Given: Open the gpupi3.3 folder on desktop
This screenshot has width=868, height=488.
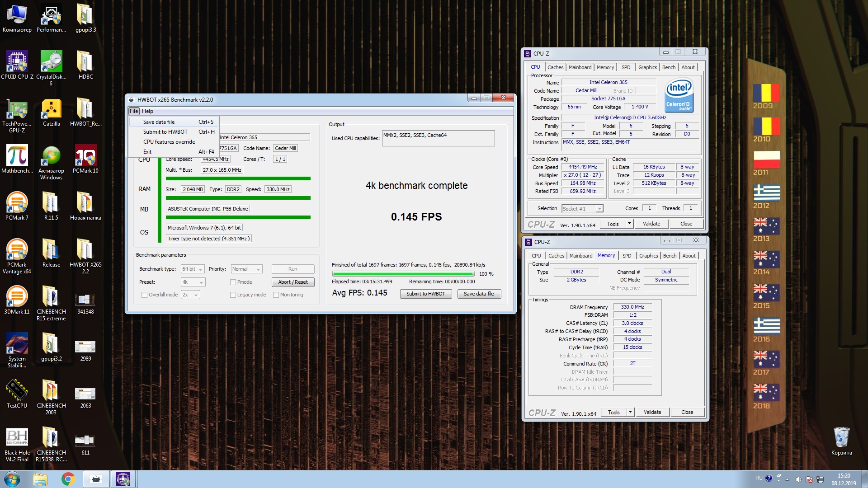Looking at the screenshot, I should pyautogui.click(x=85, y=18).
